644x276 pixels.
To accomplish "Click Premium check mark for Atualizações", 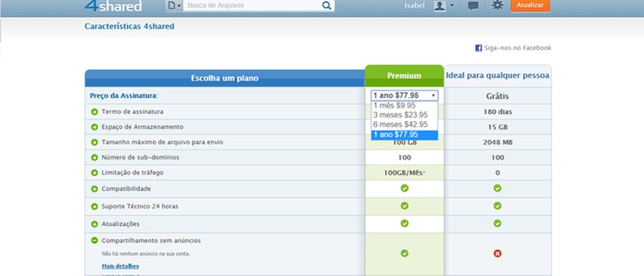I will tap(404, 224).
